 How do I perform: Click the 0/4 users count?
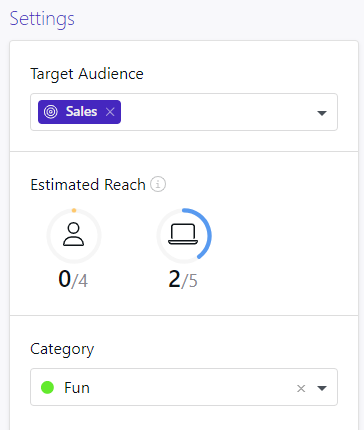(73, 279)
